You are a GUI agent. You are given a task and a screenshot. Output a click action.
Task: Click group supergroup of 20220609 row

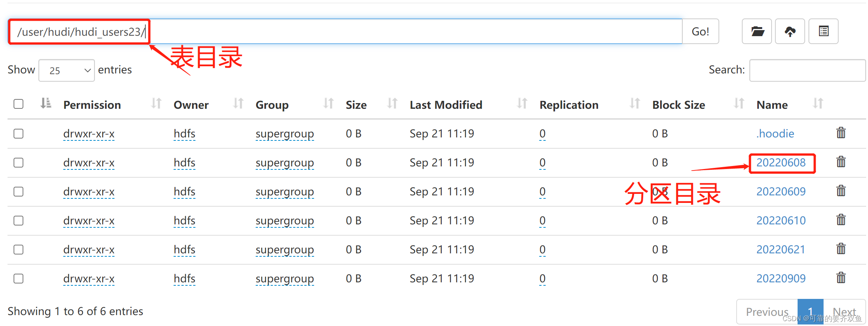coord(285,192)
